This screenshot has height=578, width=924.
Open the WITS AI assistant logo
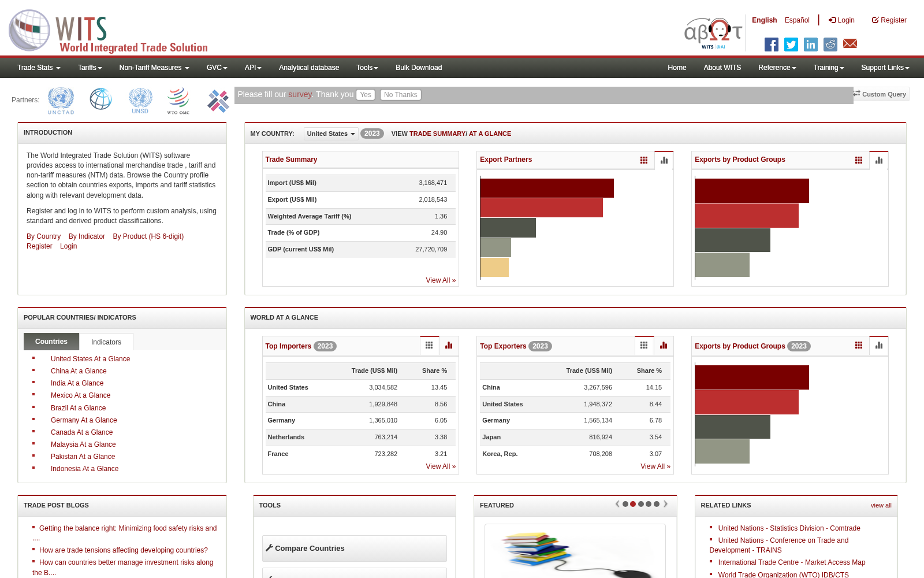tap(713, 34)
